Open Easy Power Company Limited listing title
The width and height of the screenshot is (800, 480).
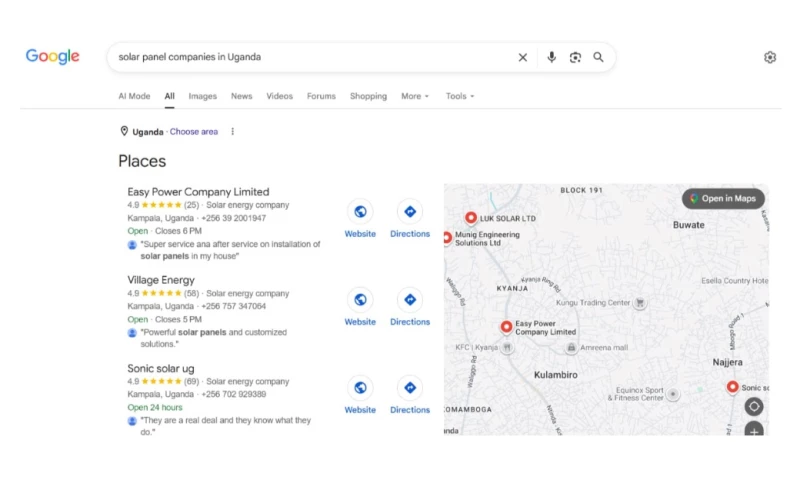[198, 192]
